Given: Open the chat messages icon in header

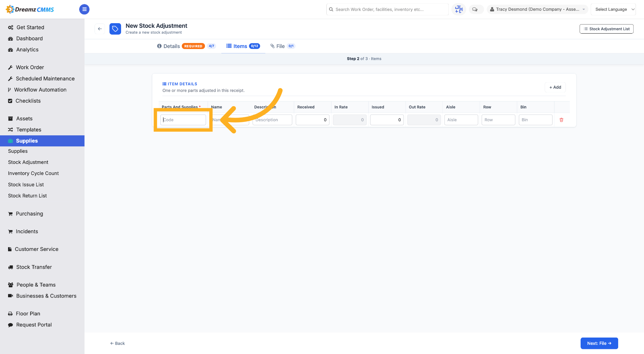Looking at the screenshot, I should click(x=475, y=9).
